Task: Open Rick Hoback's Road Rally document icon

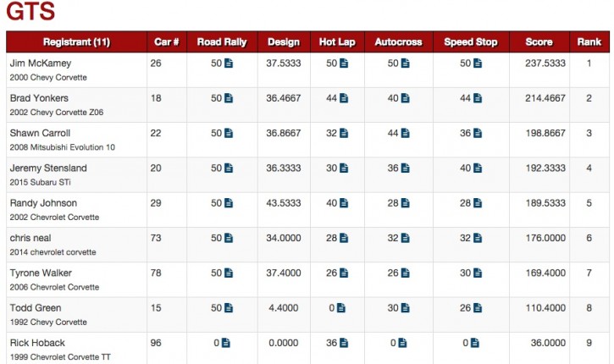Action: point(226,343)
